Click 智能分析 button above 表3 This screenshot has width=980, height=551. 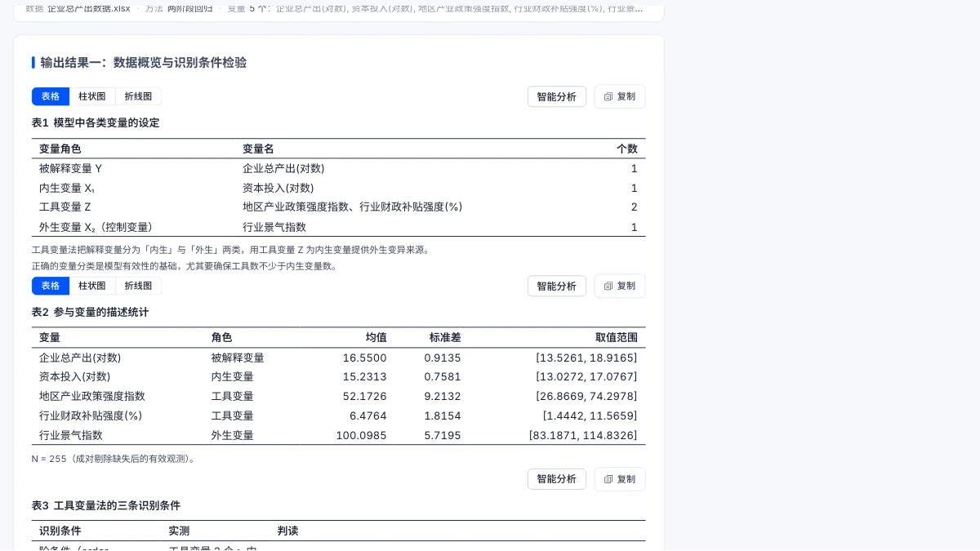pyautogui.click(x=557, y=479)
